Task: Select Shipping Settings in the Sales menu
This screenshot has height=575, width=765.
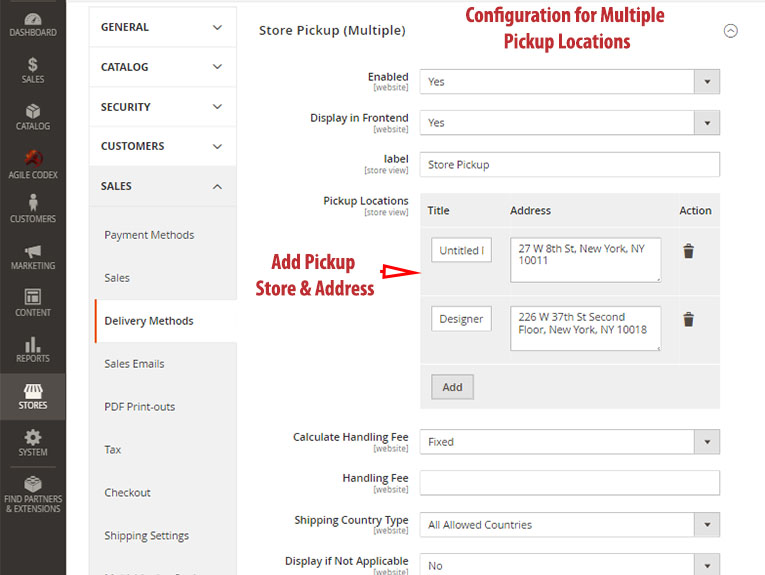Action: (x=146, y=536)
